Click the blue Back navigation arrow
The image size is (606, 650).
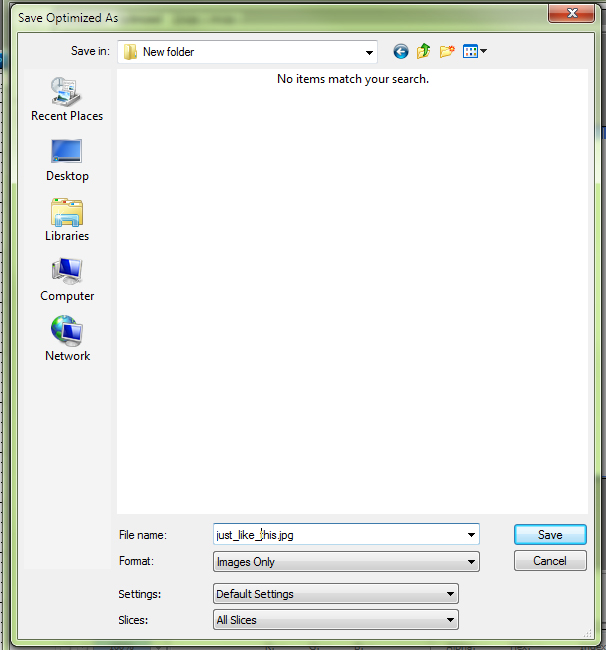tap(401, 51)
